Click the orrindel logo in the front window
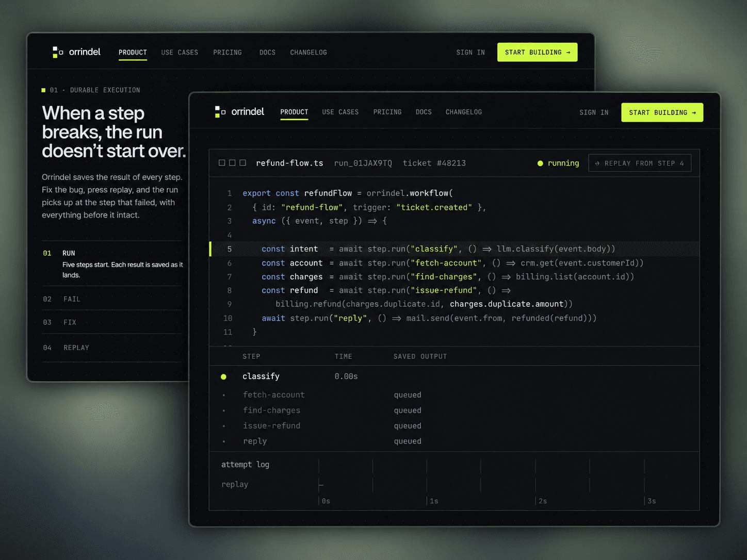This screenshot has width=747, height=560. (239, 112)
